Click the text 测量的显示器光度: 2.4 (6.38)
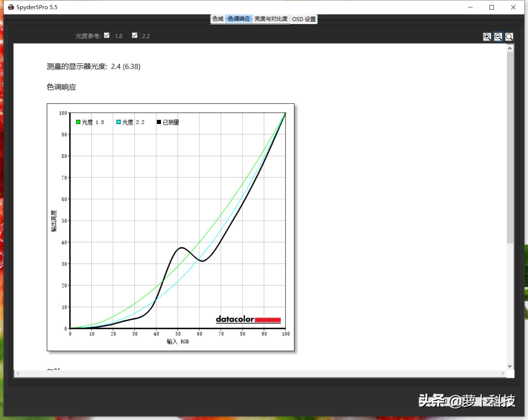The width and height of the screenshot is (528, 420). coord(94,66)
